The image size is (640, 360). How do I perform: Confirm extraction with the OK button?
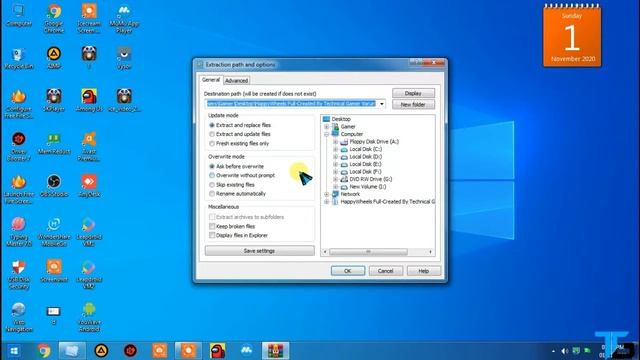(x=348, y=271)
